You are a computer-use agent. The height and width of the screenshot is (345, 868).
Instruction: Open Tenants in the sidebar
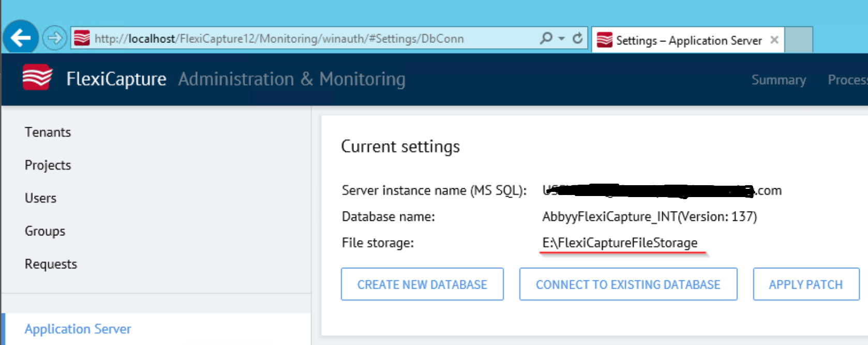(x=48, y=132)
